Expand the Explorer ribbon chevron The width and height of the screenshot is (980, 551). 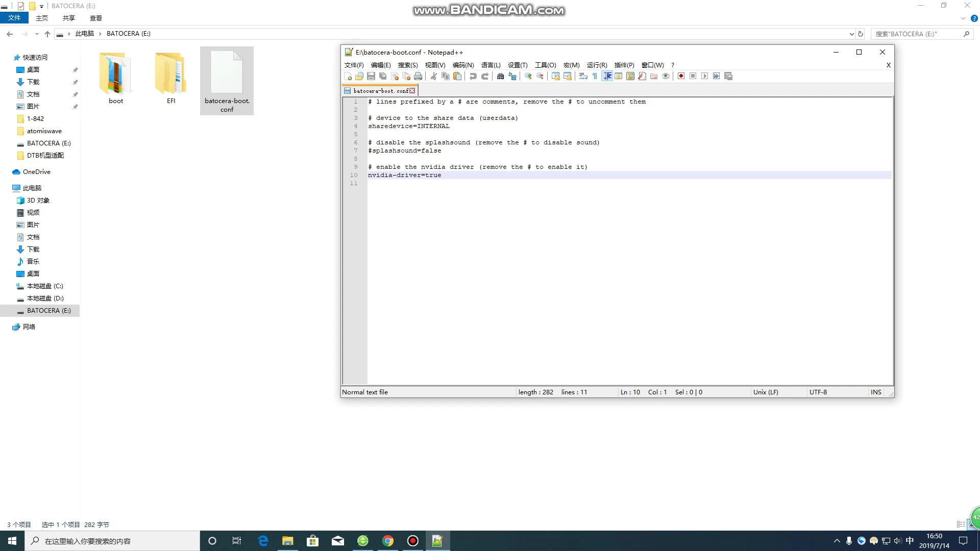pos(963,18)
